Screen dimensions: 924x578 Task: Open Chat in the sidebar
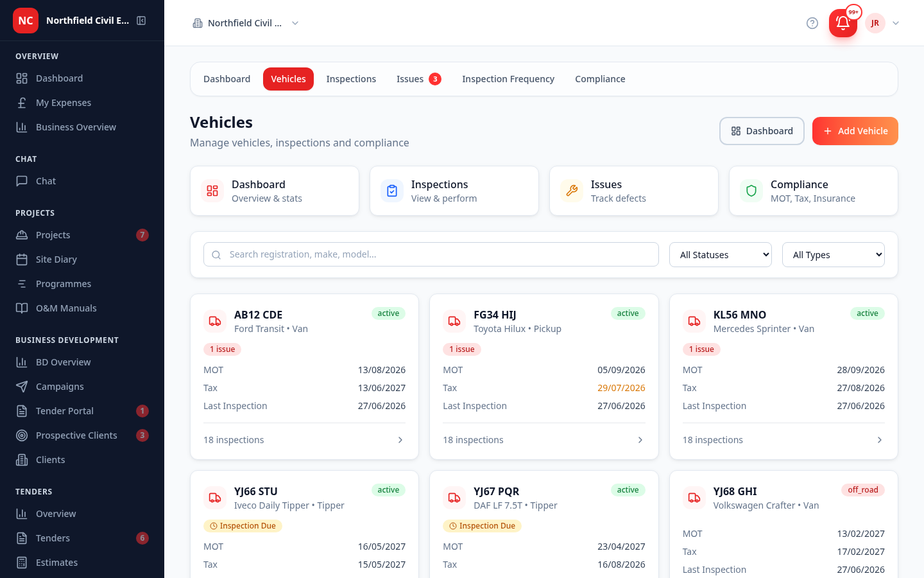coord(82,181)
